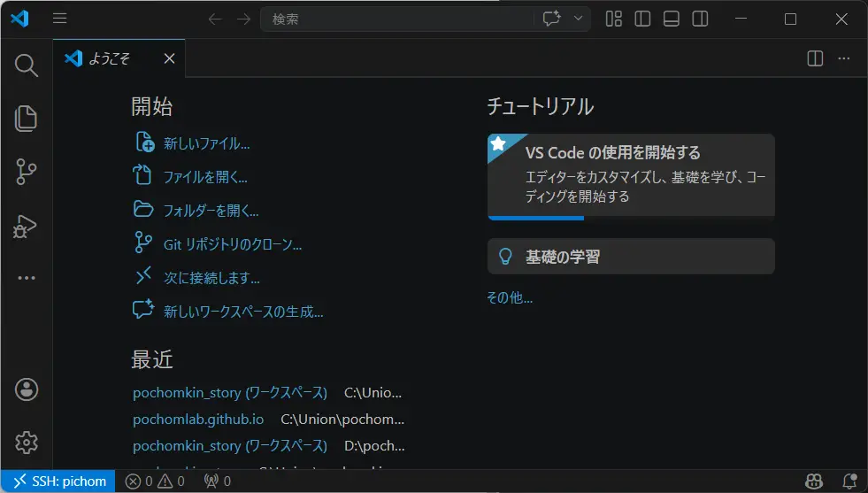The width and height of the screenshot is (868, 493).
Task: Open 基礎の学習 walkthrough
Action: pos(631,257)
